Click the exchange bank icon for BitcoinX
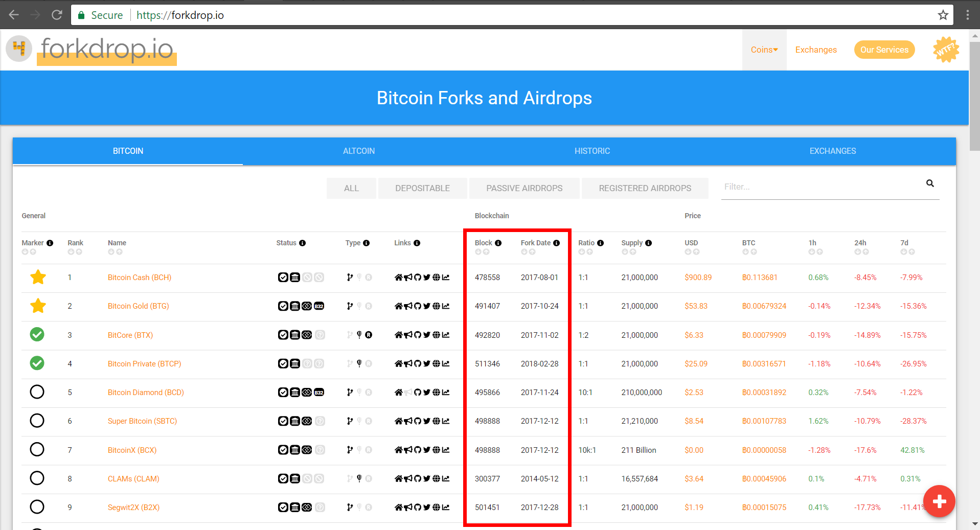This screenshot has width=980, height=530. pyautogui.click(x=295, y=450)
